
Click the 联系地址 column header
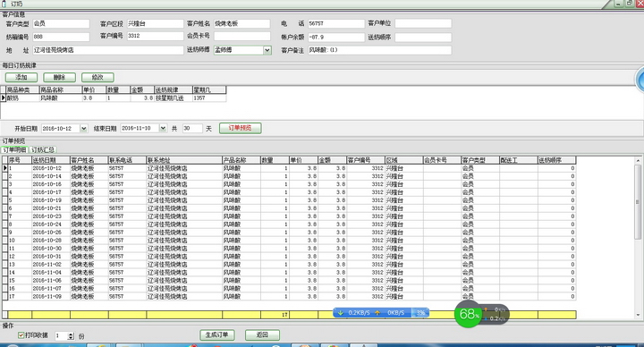tap(184, 160)
